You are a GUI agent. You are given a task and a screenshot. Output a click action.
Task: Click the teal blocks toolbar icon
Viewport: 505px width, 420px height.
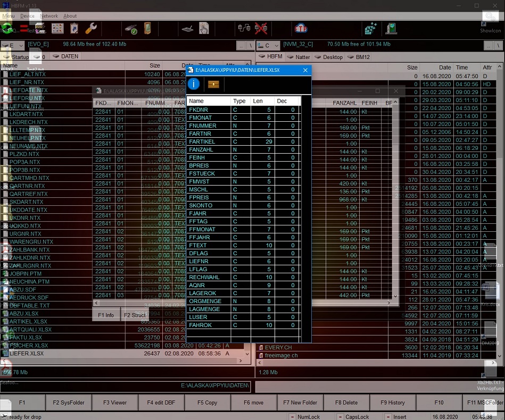[x=371, y=28]
